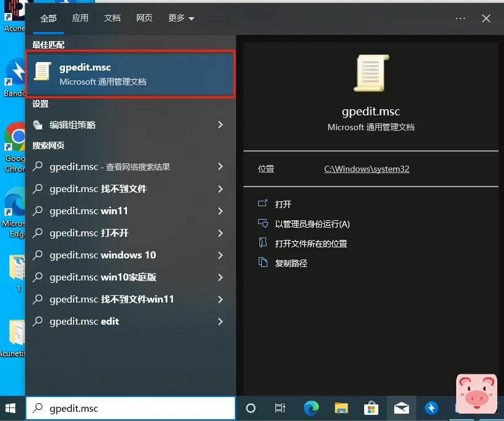
Task: Expand the gpedit.msc 找不到文件win11 chevron
Action: coord(221,299)
